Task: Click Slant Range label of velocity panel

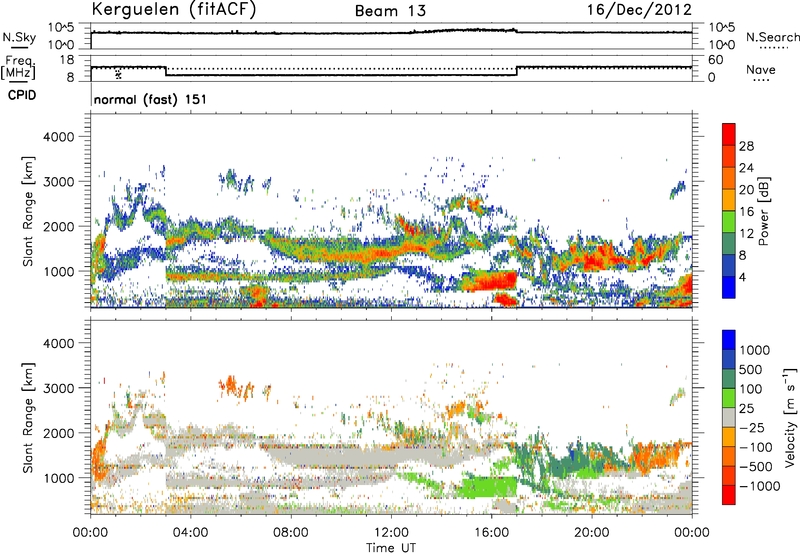Action: click(x=28, y=418)
